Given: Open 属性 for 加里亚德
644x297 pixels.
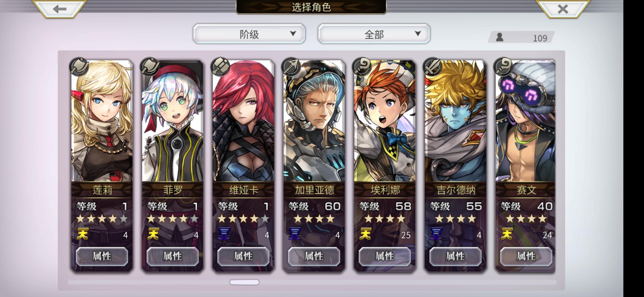Looking at the screenshot, I should click(314, 256).
